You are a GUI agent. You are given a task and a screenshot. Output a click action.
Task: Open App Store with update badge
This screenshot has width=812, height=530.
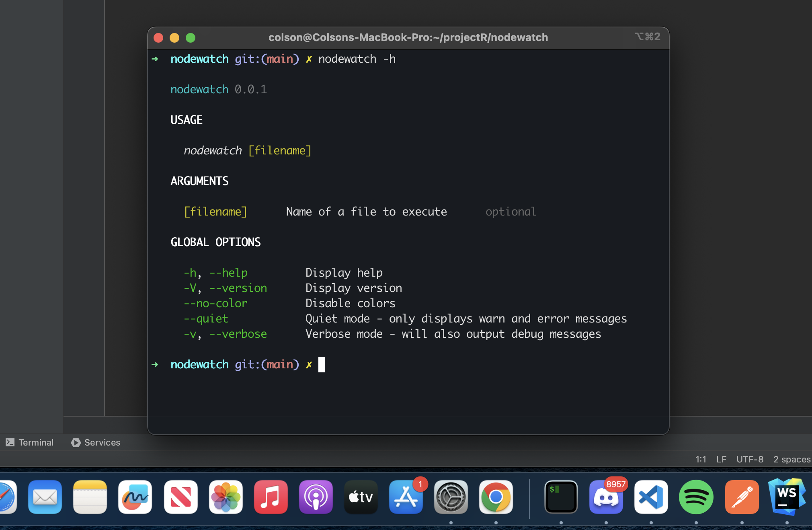[406, 497]
